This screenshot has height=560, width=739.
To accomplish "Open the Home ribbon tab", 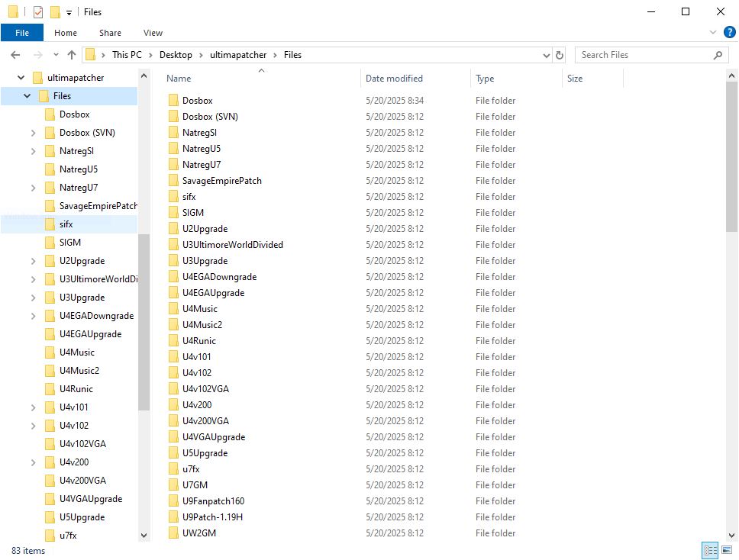I will pyautogui.click(x=66, y=33).
